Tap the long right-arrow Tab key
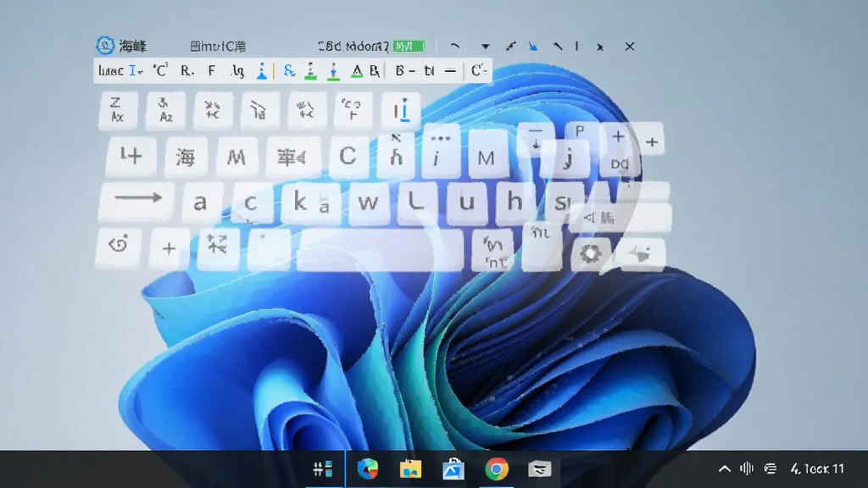 coord(136,202)
